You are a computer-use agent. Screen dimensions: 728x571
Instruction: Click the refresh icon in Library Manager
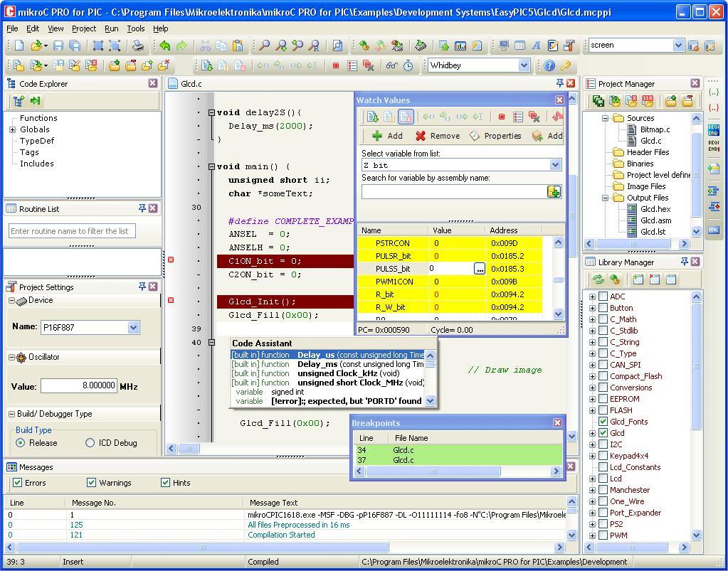598,279
